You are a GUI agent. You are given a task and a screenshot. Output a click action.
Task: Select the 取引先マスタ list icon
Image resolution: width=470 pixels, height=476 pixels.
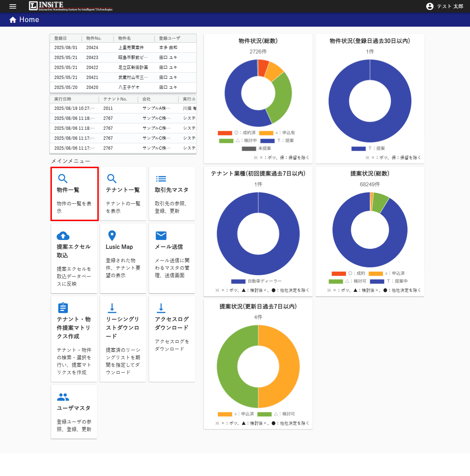pos(161,178)
